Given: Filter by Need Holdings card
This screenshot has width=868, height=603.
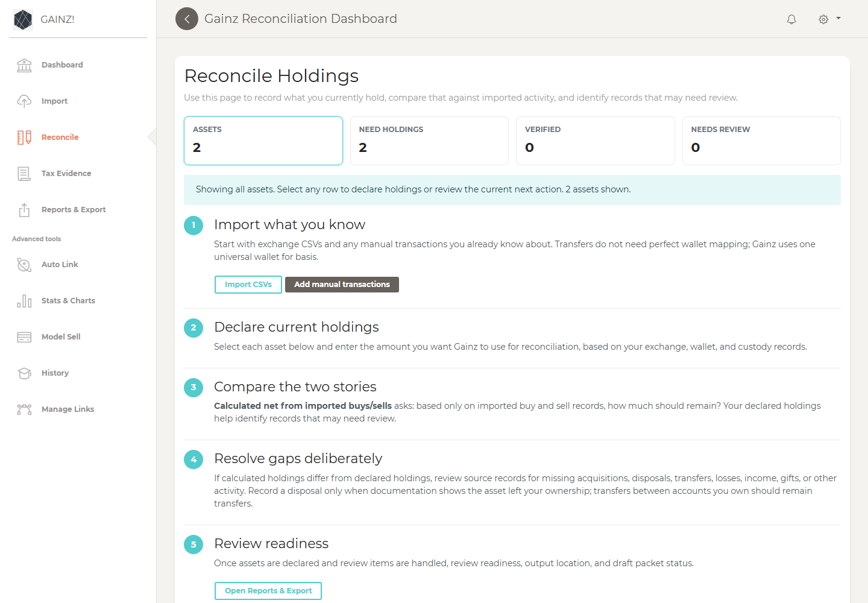Looking at the screenshot, I should 429,140.
